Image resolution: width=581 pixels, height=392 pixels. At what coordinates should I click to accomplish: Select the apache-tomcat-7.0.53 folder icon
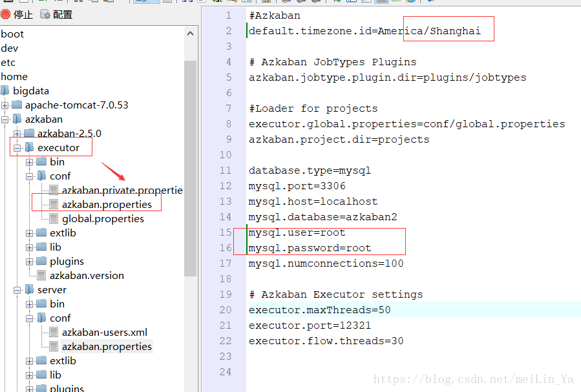coord(17,105)
